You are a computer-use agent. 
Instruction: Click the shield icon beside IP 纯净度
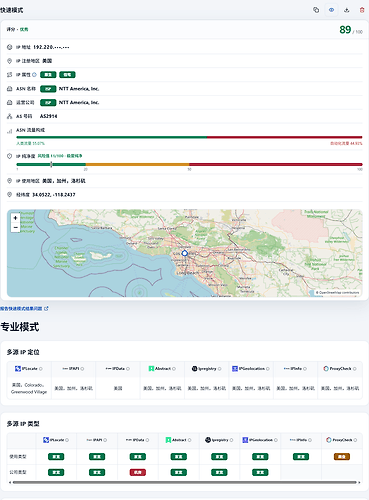(9, 156)
